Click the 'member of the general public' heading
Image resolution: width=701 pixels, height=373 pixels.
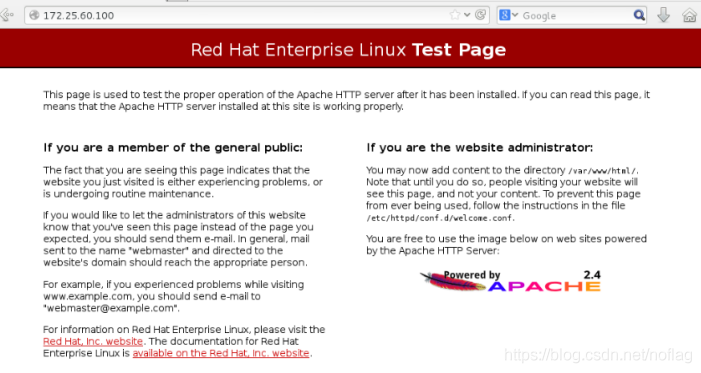173,148
